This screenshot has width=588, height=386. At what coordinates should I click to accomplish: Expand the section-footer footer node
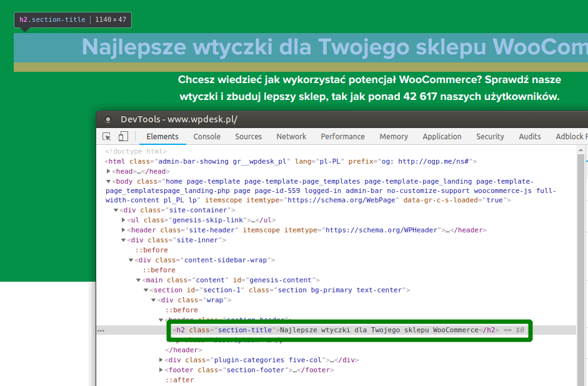(161, 370)
